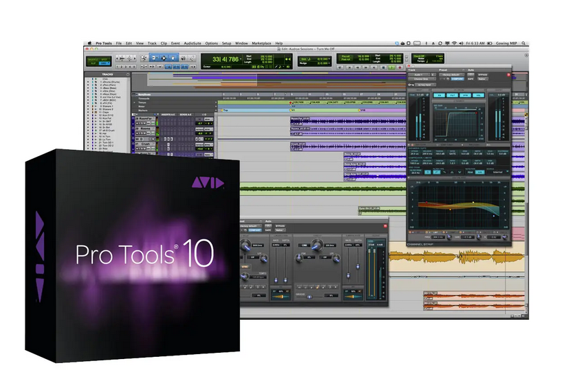
Task: Click the Fast Forward transport button
Action: point(366,67)
